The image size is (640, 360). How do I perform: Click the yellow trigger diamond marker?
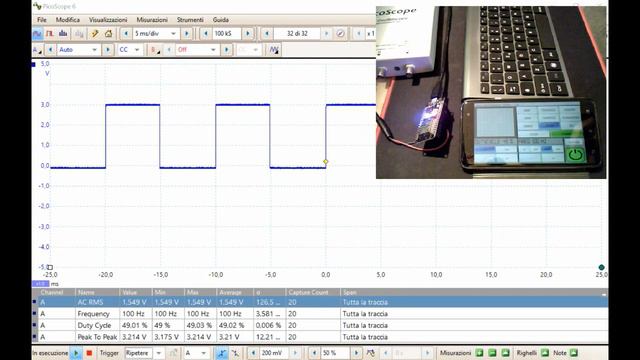pyautogui.click(x=325, y=162)
